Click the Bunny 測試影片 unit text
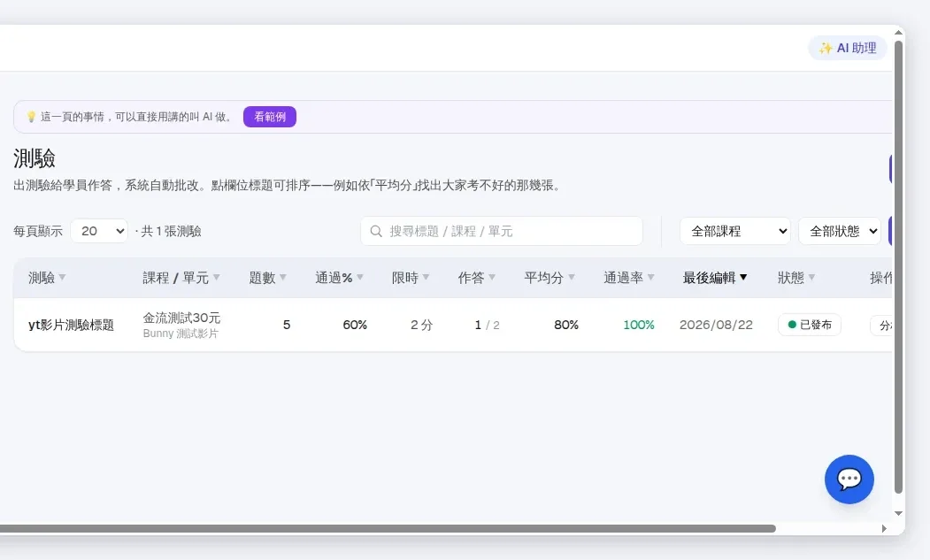The image size is (930, 560). 181,334
